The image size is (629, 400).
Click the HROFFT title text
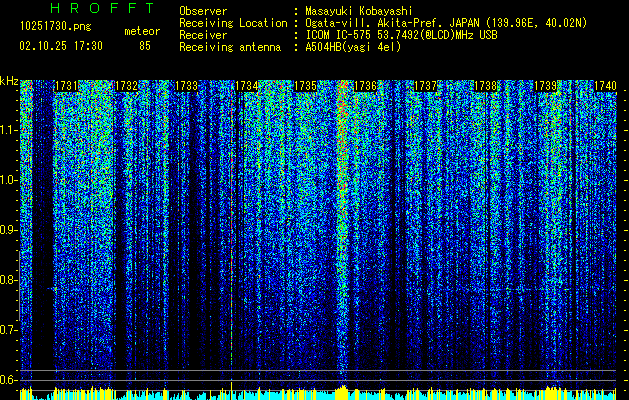[102, 8]
